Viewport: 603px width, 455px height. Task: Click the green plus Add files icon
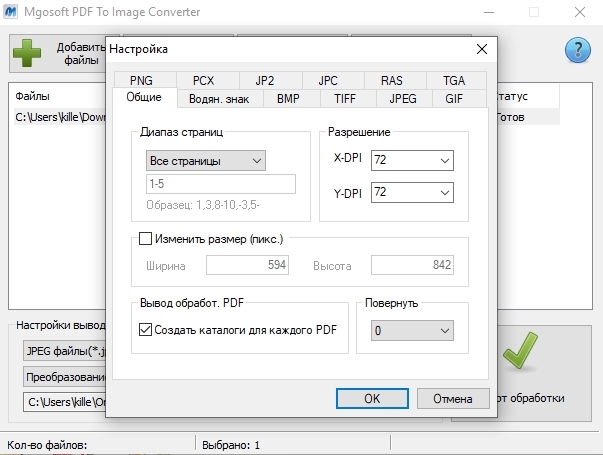[x=27, y=53]
